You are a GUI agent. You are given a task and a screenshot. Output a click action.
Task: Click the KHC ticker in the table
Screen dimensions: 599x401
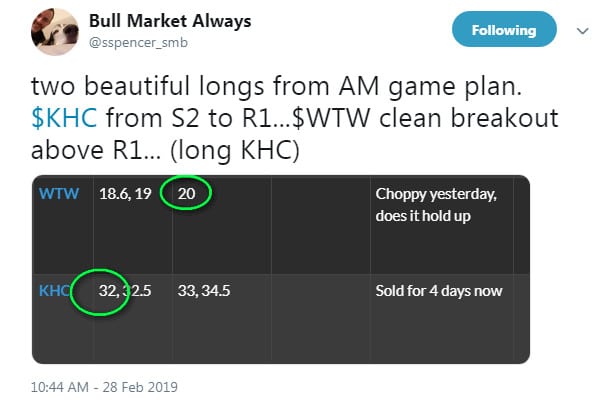pyautogui.click(x=54, y=291)
